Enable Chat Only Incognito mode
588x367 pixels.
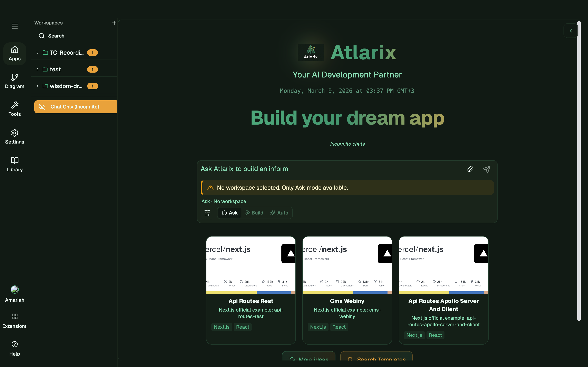(x=75, y=107)
